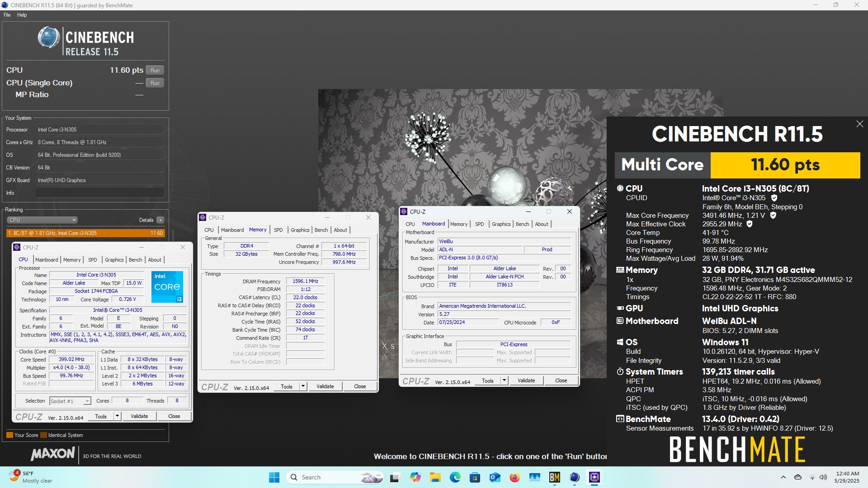Open BenchMate from the taskbar
Screen dimensions: 868x488
pyautogui.click(x=555, y=478)
